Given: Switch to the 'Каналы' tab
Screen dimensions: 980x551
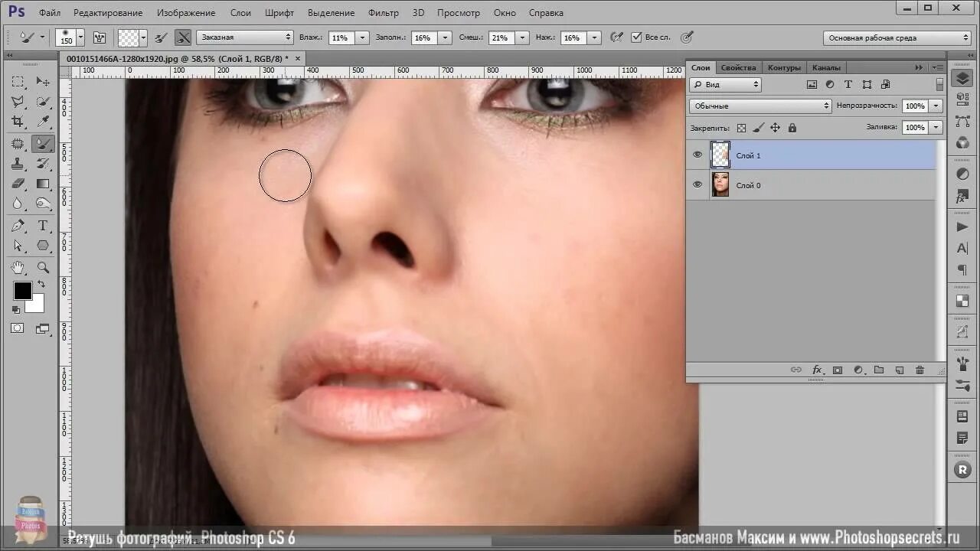Looking at the screenshot, I should (x=826, y=67).
